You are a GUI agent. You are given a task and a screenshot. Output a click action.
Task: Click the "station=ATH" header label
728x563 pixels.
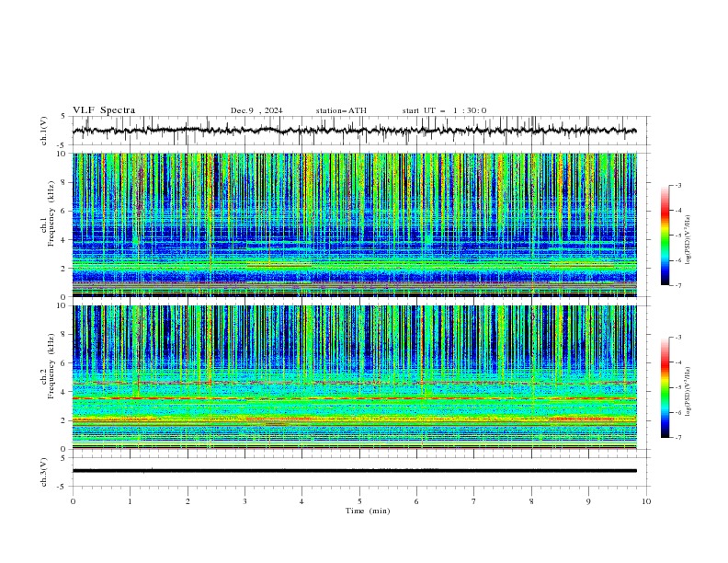point(341,110)
